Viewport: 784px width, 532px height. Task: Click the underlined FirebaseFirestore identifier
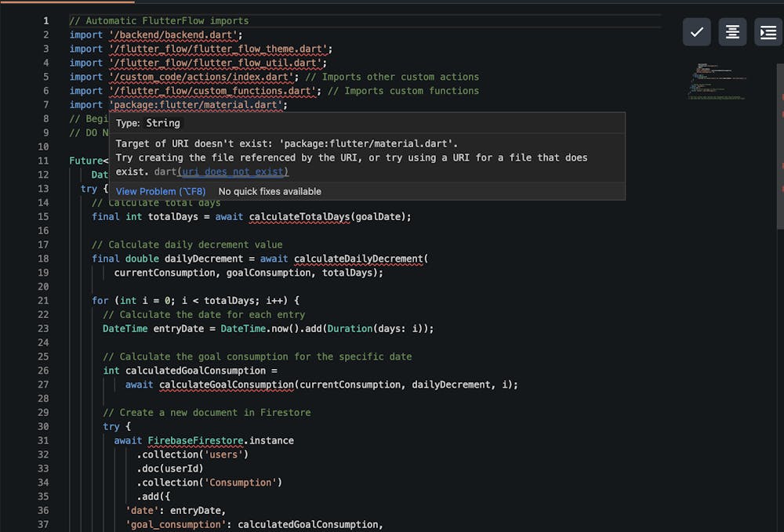coord(195,440)
